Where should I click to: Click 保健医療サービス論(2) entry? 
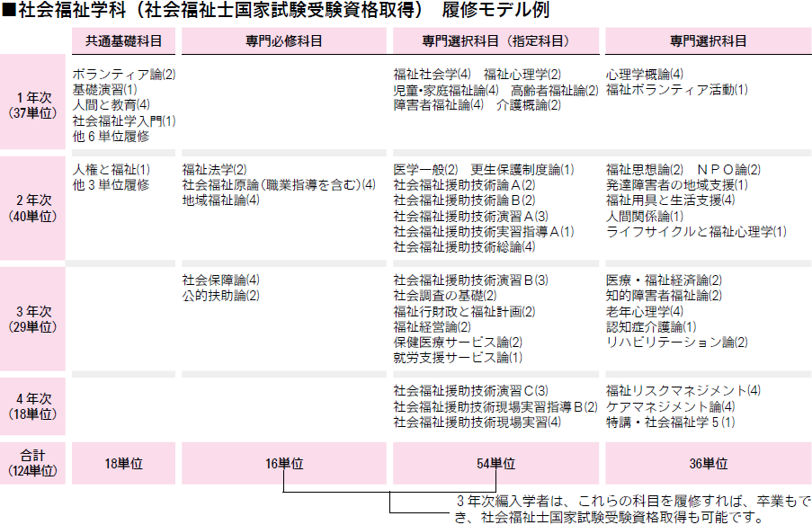click(458, 343)
